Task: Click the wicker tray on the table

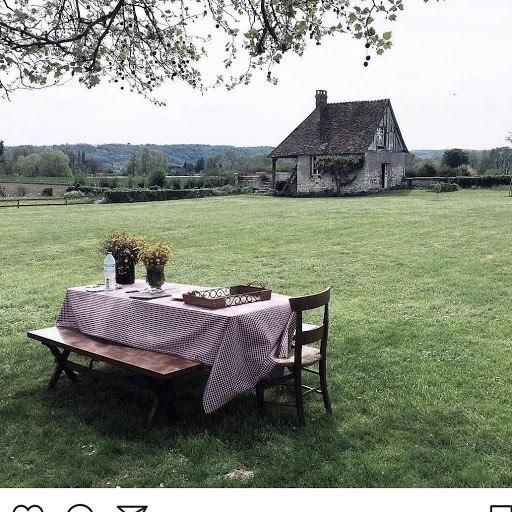Action: click(227, 295)
